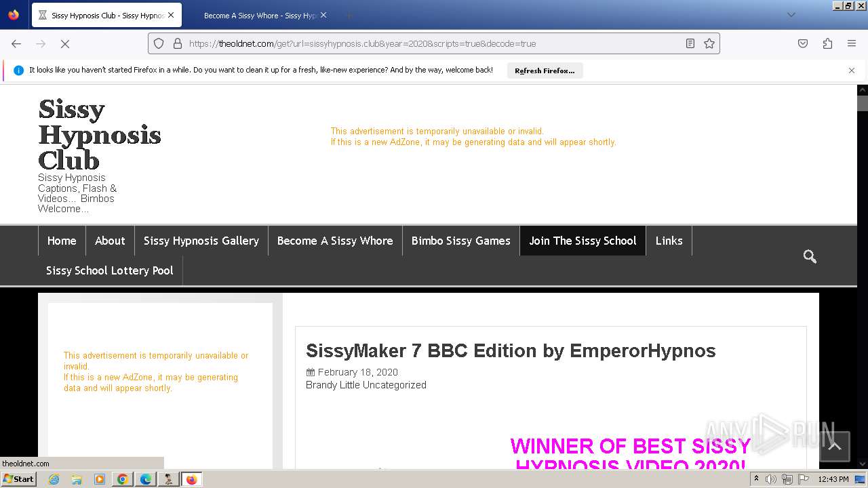The image size is (868, 488).
Task: Open the site search magnifier icon
Action: point(810,256)
